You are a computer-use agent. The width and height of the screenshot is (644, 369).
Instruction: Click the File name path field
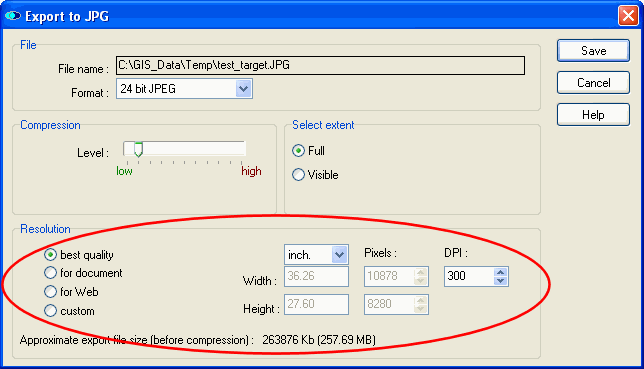320,65
